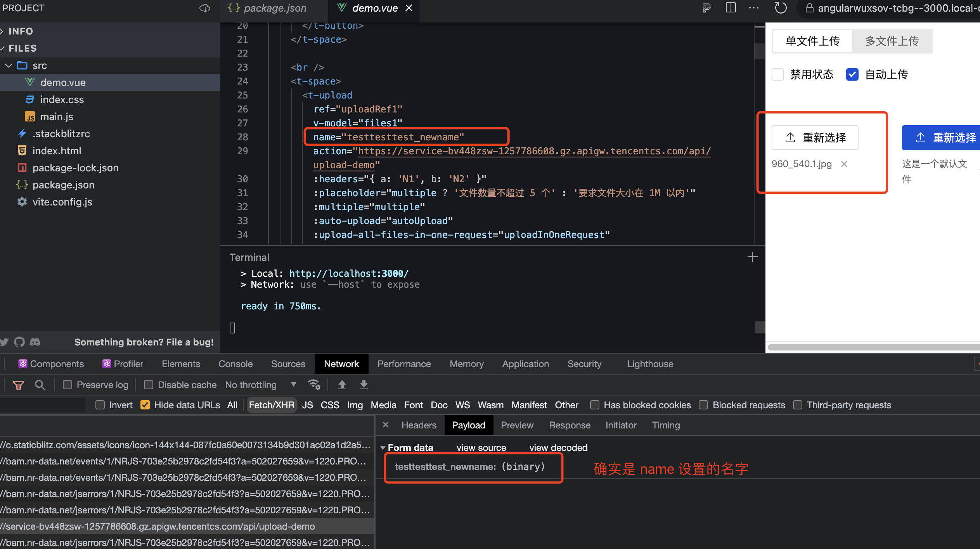Split the editor using the split-view icon
The height and width of the screenshot is (549, 980).
pyautogui.click(x=731, y=8)
